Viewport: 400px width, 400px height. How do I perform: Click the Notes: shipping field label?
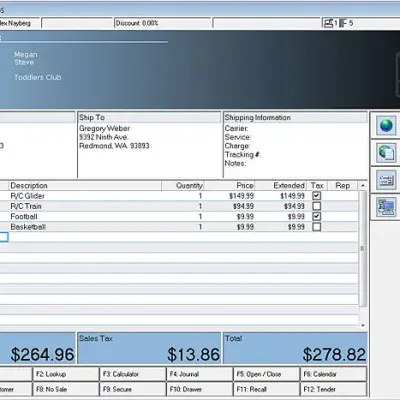click(x=235, y=163)
